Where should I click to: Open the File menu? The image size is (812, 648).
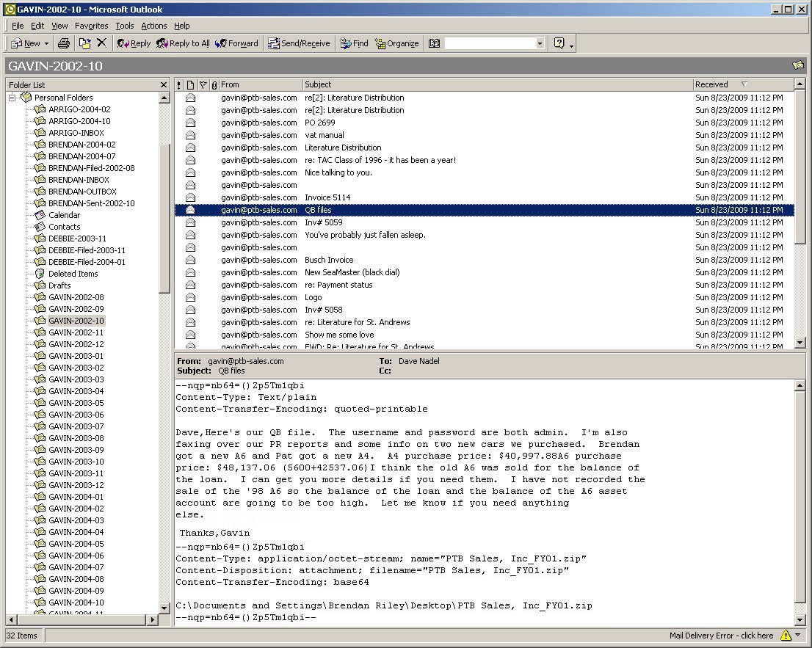click(18, 26)
